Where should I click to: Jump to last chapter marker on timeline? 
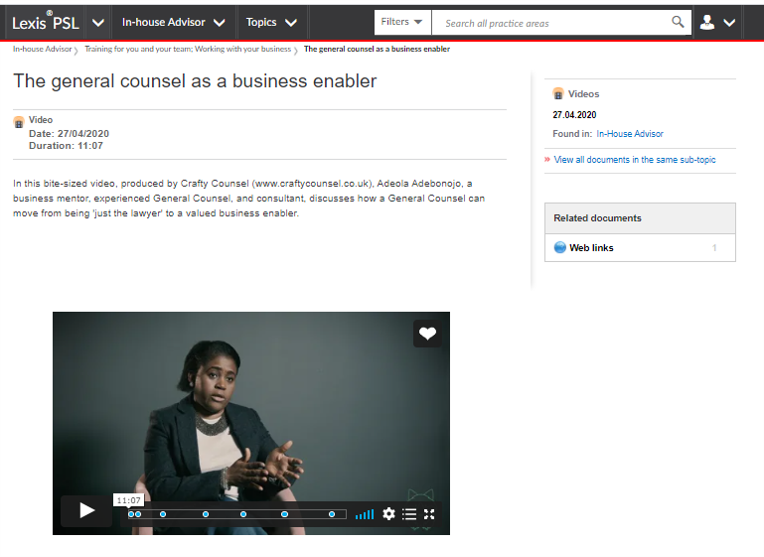click(x=332, y=514)
